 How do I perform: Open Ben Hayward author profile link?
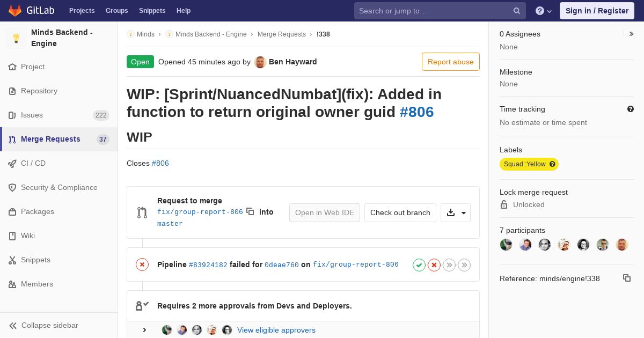click(x=292, y=62)
